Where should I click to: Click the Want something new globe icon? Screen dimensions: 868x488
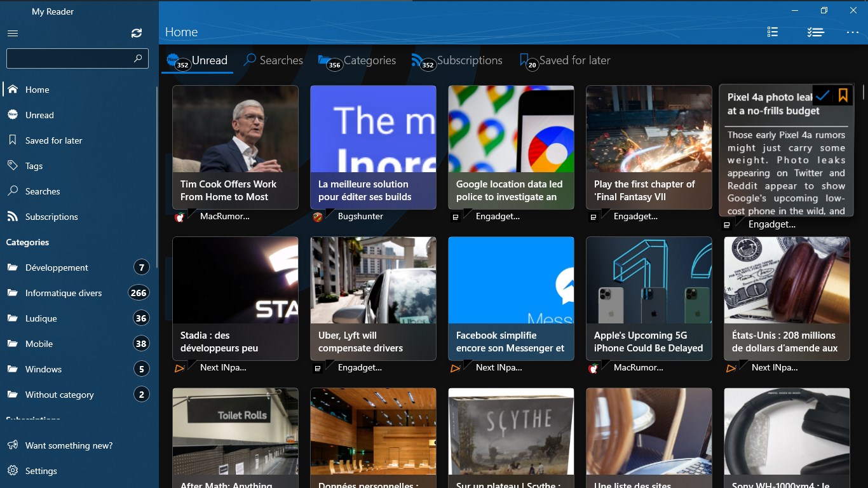(13, 445)
